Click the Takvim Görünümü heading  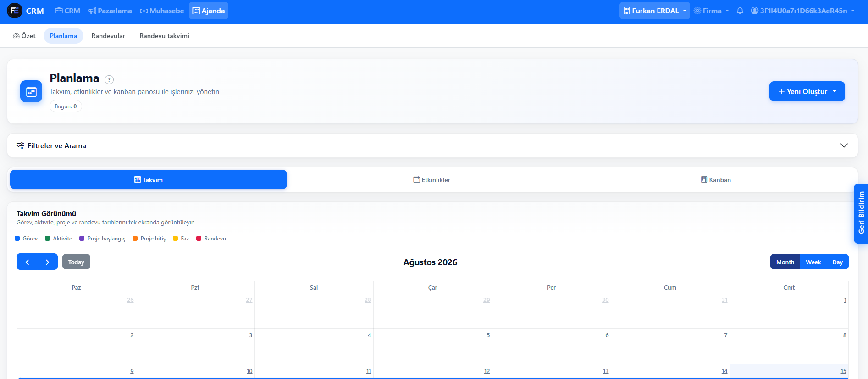coord(46,213)
